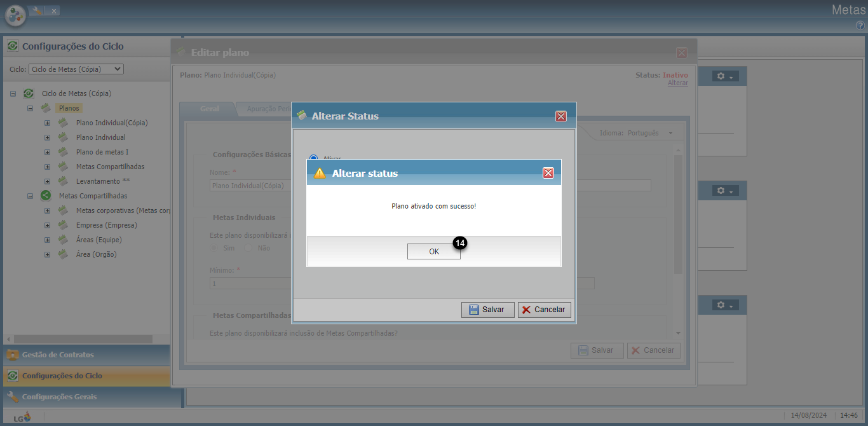Image resolution: width=868 pixels, height=426 pixels.
Task: Click the Plano de metas I plan icon
Action: 63,152
